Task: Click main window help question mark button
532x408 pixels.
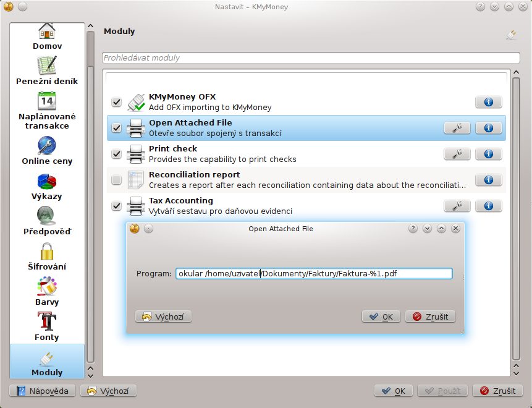Action: [480, 7]
